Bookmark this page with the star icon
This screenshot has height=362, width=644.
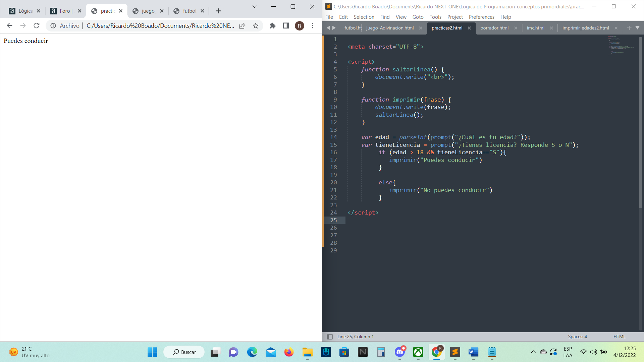tap(256, 26)
